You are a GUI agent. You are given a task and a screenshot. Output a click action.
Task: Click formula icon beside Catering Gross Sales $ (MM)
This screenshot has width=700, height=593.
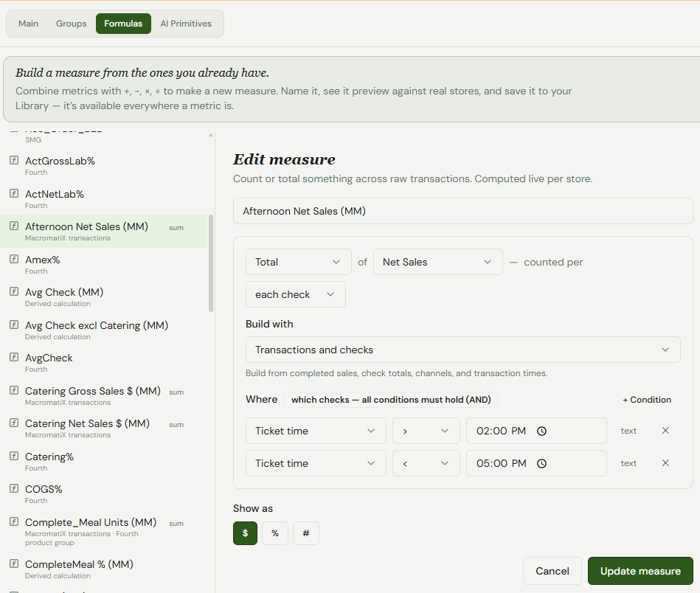(x=14, y=390)
